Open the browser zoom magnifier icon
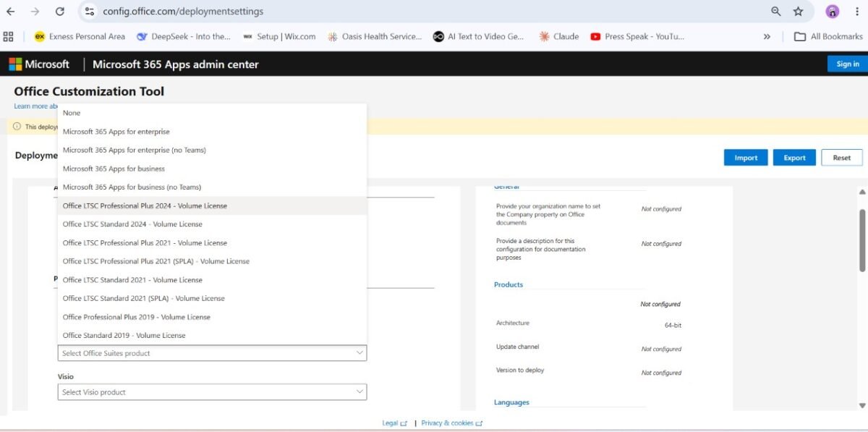868x432 pixels. click(x=776, y=12)
